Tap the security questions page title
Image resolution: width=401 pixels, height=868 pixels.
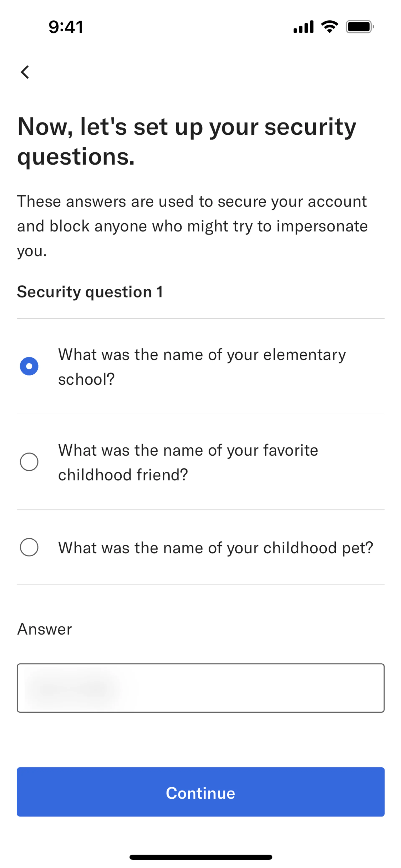pyautogui.click(x=187, y=142)
